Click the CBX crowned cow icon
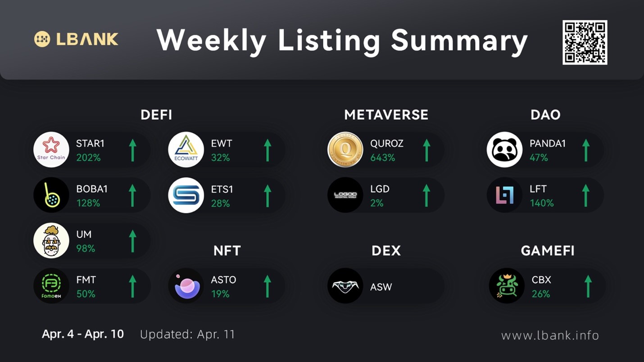The width and height of the screenshot is (644, 362). click(x=507, y=286)
